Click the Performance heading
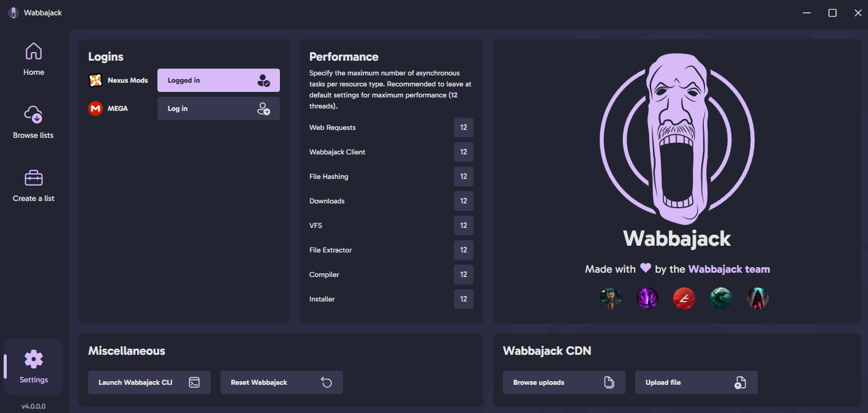 344,57
